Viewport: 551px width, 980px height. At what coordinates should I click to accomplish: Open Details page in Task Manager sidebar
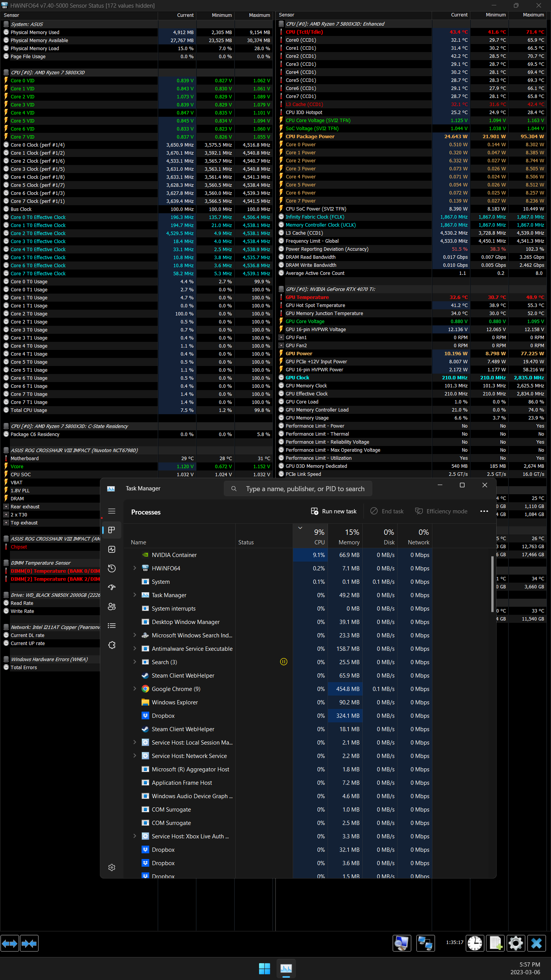(112, 626)
